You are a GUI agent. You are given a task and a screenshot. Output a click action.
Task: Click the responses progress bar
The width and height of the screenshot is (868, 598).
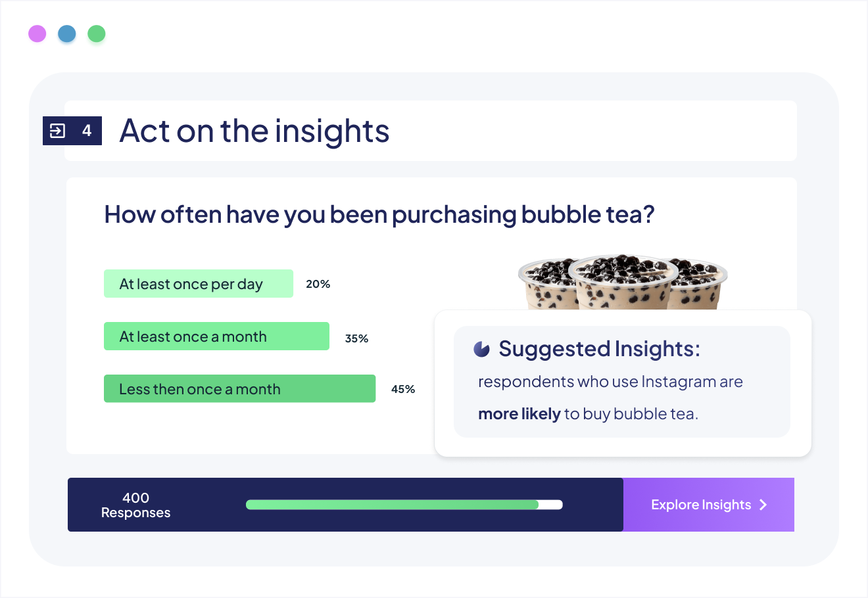pyautogui.click(x=404, y=505)
